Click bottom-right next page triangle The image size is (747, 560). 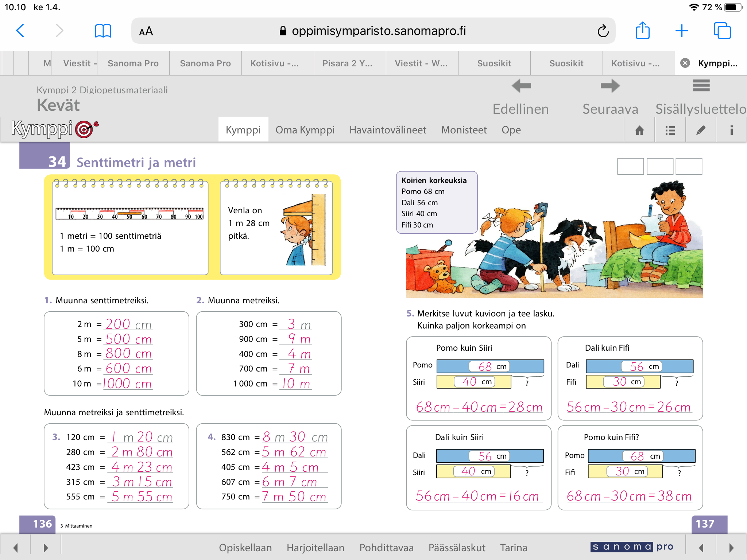[731, 548]
